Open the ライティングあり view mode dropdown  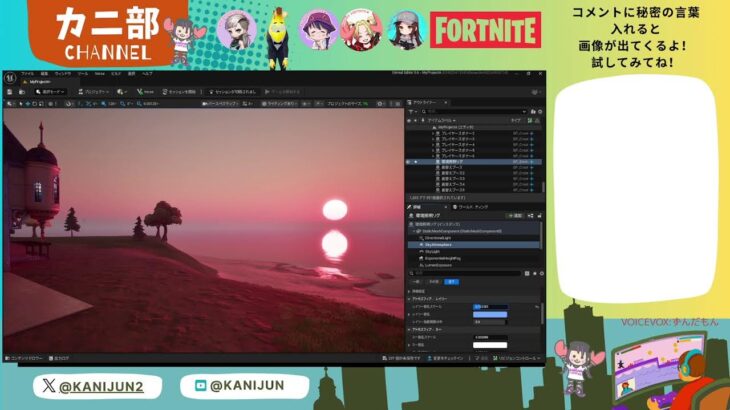pyautogui.click(x=279, y=104)
